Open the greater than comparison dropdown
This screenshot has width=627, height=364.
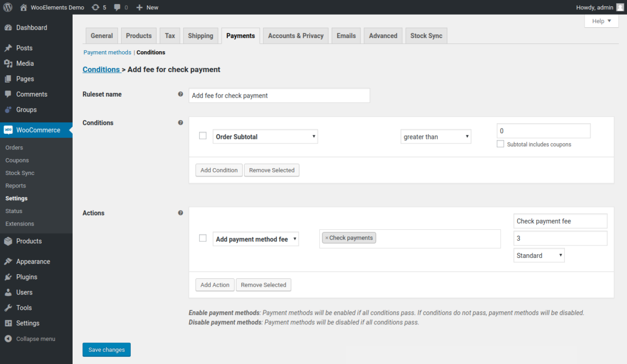pyautogui.click(x=436, y=136)
